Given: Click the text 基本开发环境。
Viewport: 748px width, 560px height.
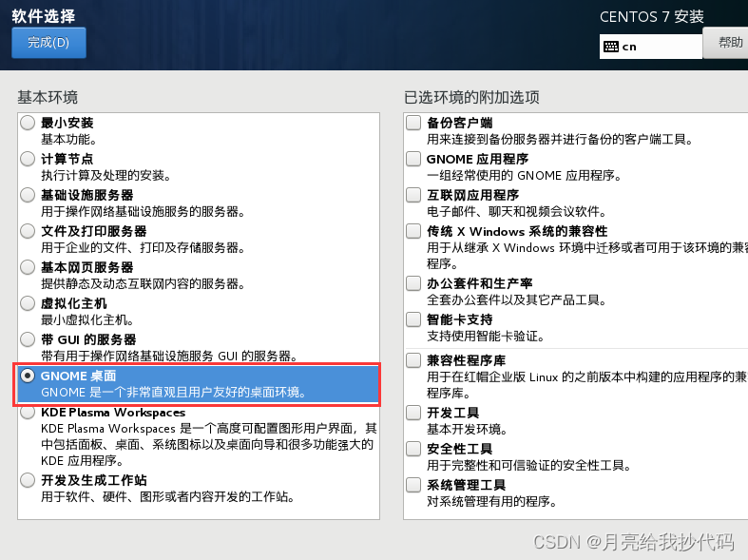Looking at the screenshot, I should point(467,430).
